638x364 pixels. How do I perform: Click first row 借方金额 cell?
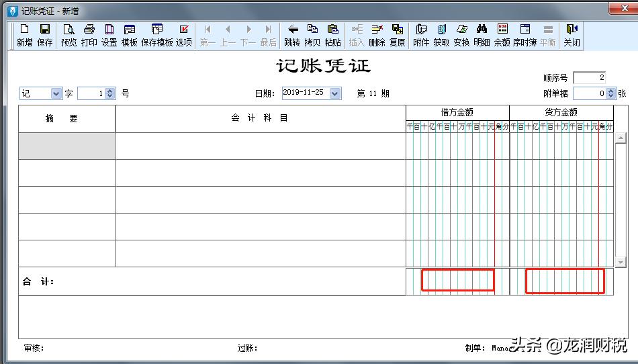457,146
